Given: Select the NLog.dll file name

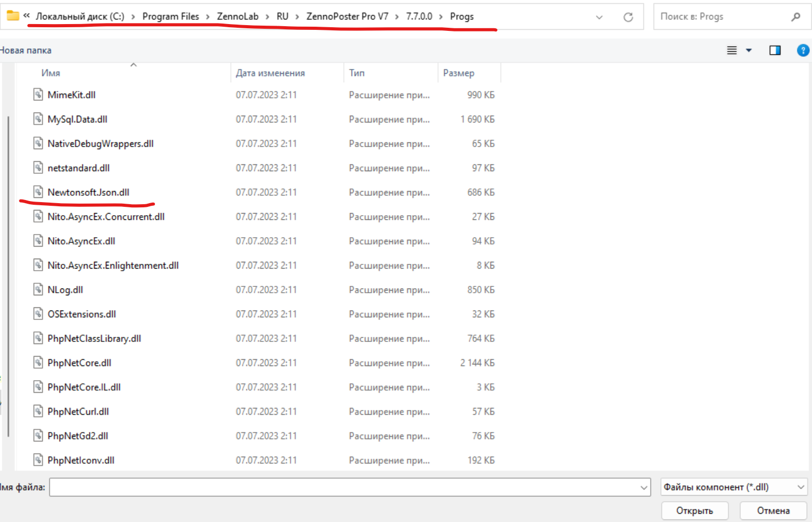Looking at the screenshot, I should (65, 290).
